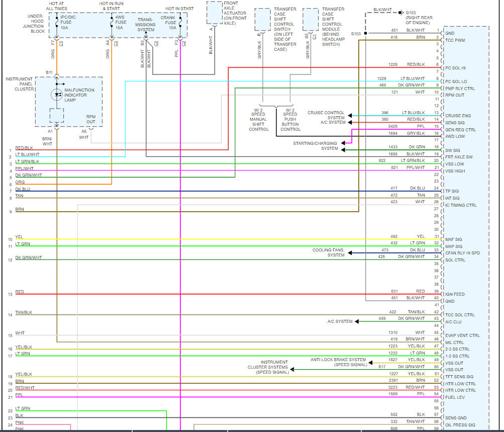Click circuit number 2391
This screenshot has height=432, width=504.
point(393,380)
